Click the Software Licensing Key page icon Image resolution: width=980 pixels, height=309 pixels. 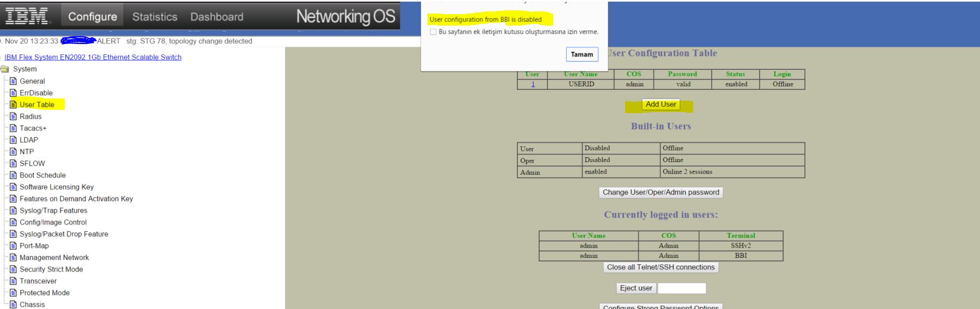[x=14, y=187]
